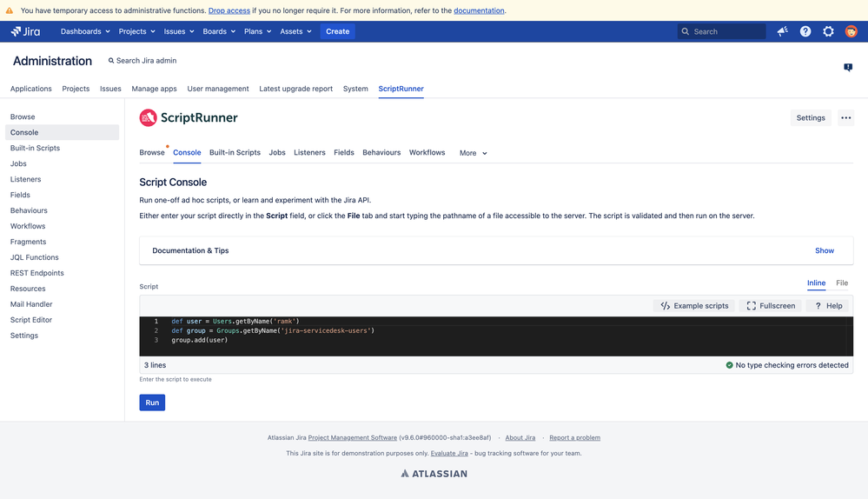Open the User management tab
This screenshot has width=868, height=499.
click(218, 89)
